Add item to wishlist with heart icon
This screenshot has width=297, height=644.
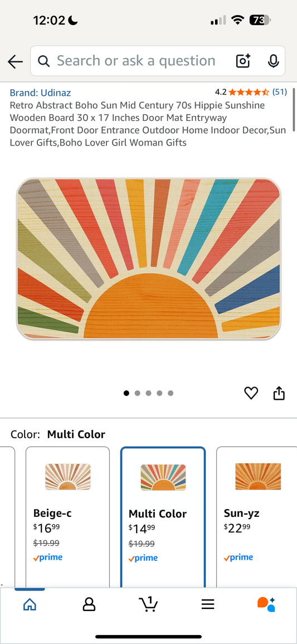pos(251,393)
